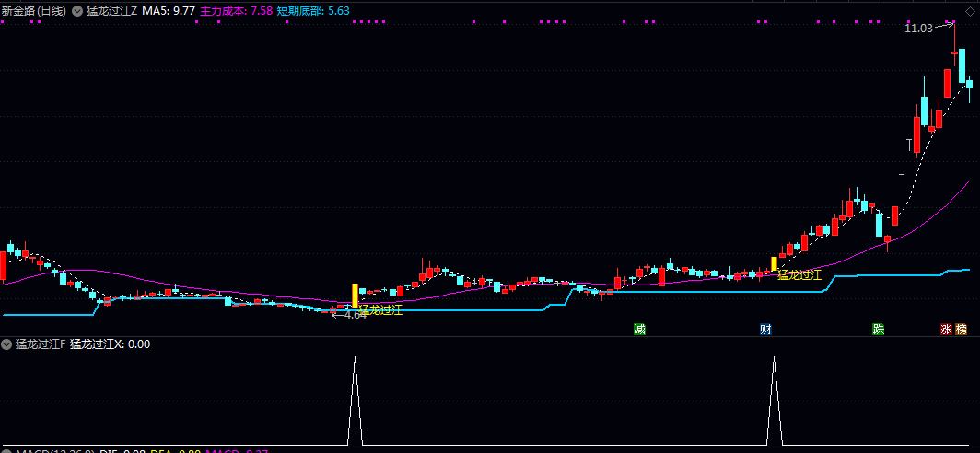Image resolution: width=980 pixels, height=453 pixels.
Task: Click the blue 财 financial marker icon
Action: (765, 330)
